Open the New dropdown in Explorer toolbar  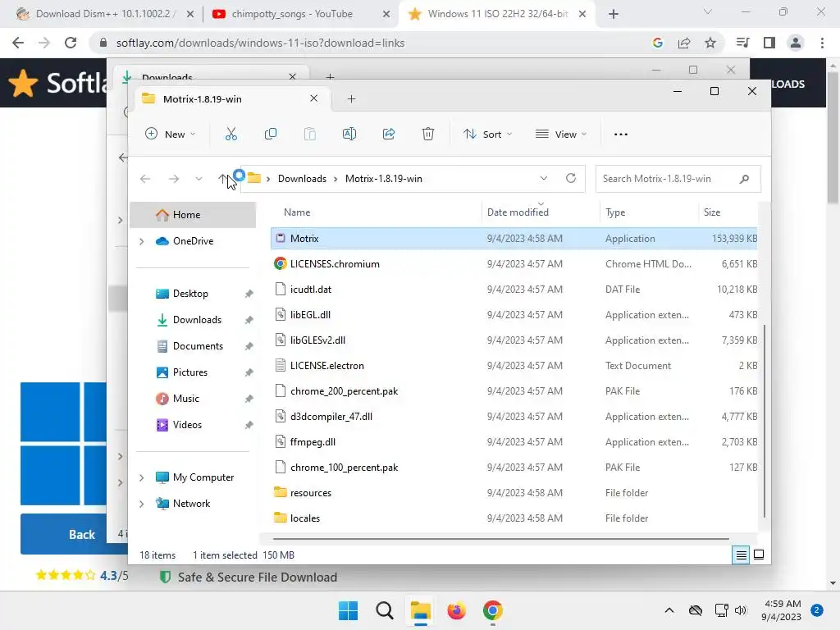(x=171, y=134)
